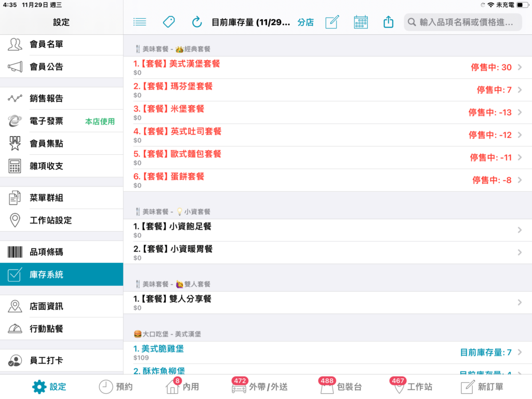This screenshot has width=532, height=399.
Task: Refresh the current inventory list
Action: [x=197, y=22]
